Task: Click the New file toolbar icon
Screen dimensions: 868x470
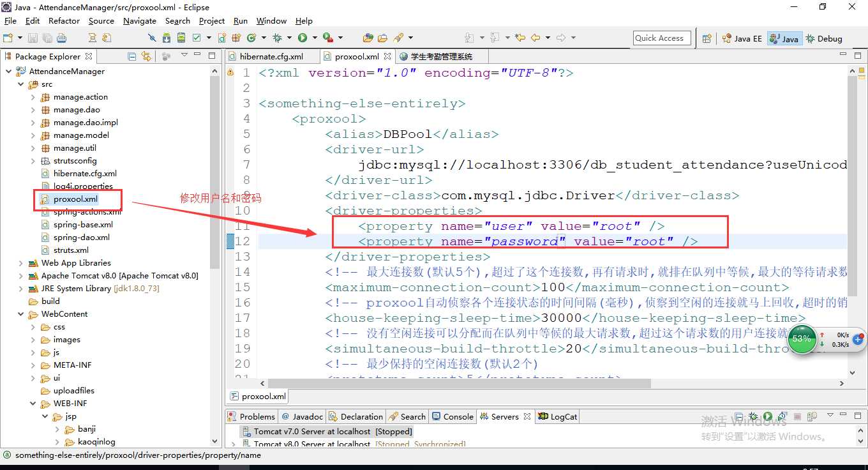Action: click(8, 38)
